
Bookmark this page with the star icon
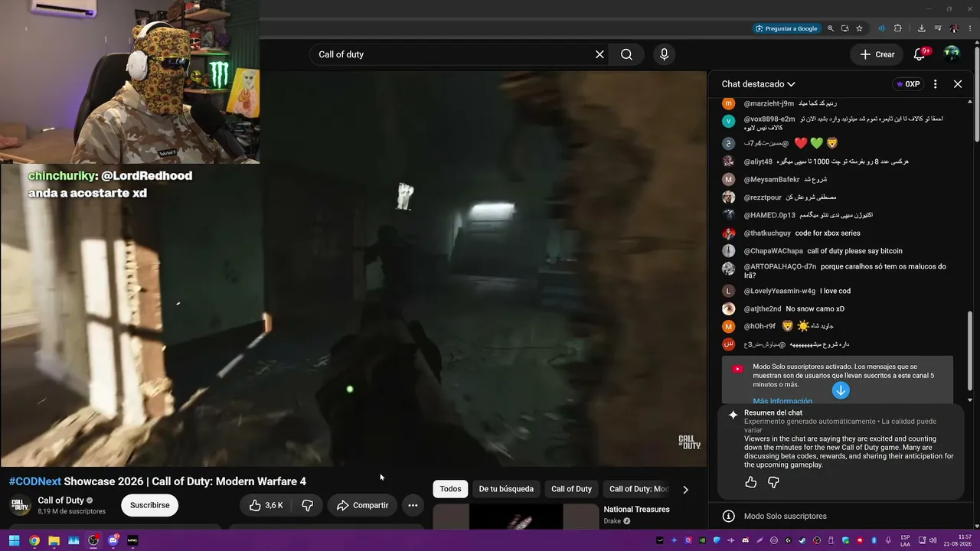coord(860,28)
